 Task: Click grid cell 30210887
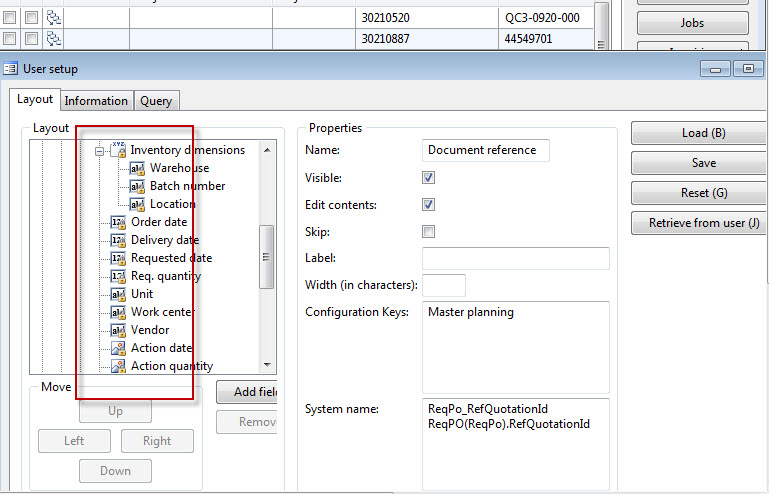[x=427, y=39]
